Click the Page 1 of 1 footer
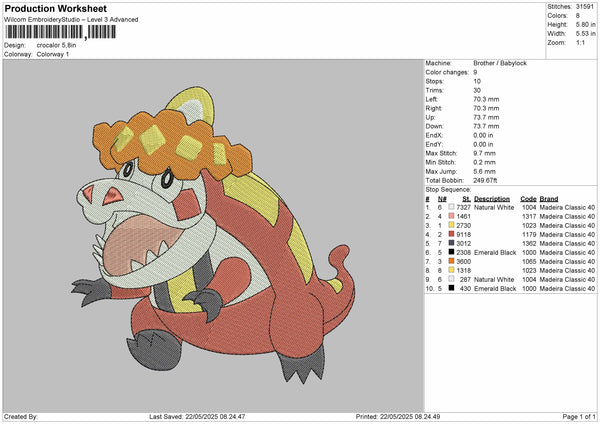Screen dimensions: 600x424 (x=579, y=416)
